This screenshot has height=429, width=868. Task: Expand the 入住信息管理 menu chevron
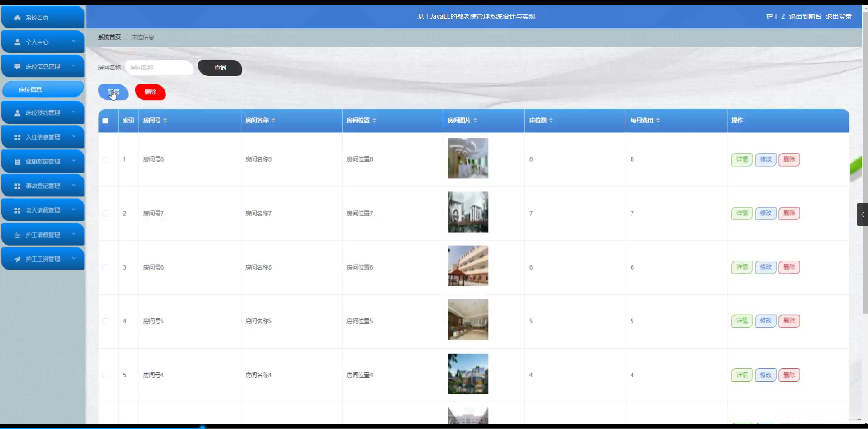(x=74, y=136)
